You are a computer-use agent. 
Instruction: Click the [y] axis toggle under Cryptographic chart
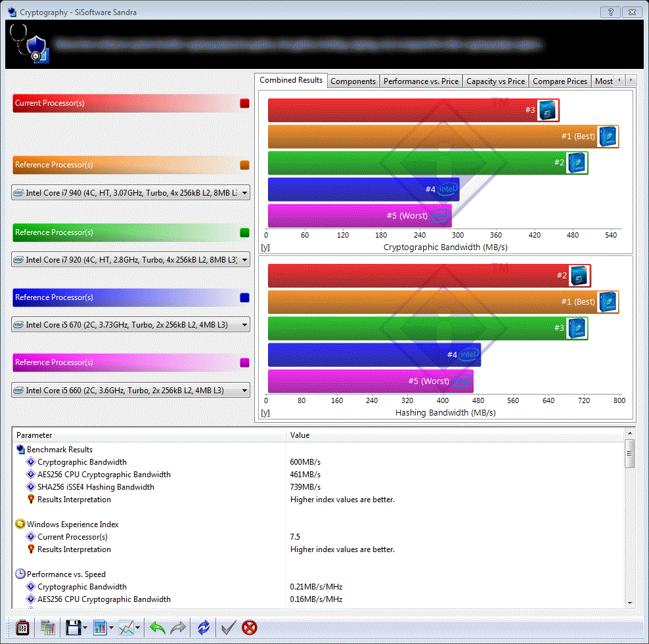(265, 247)
